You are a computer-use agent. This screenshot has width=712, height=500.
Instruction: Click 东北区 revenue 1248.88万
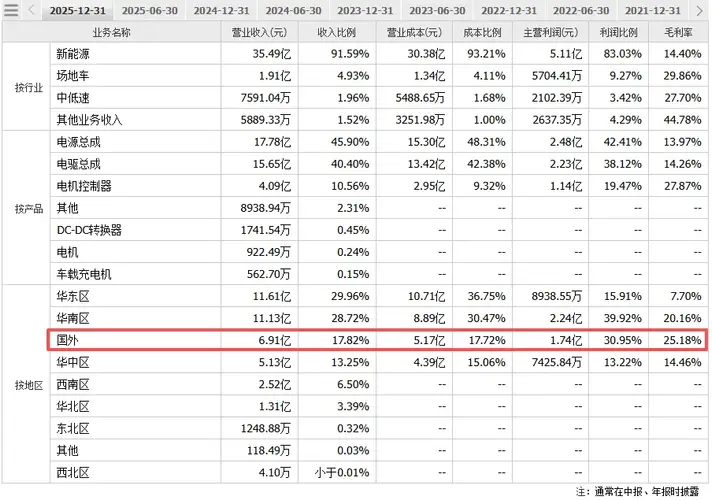(x=265, y=428)
